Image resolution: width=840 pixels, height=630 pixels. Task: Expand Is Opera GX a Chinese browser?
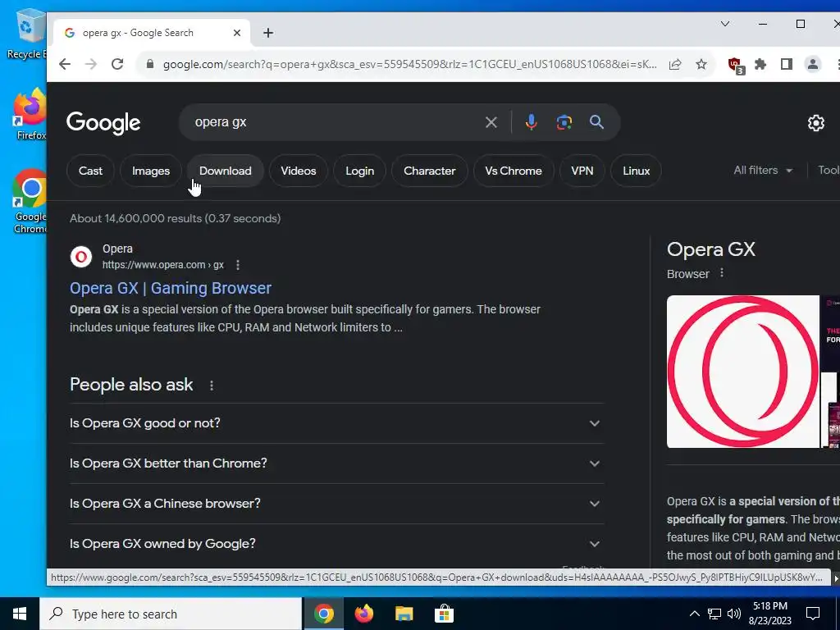click(336, 504)
